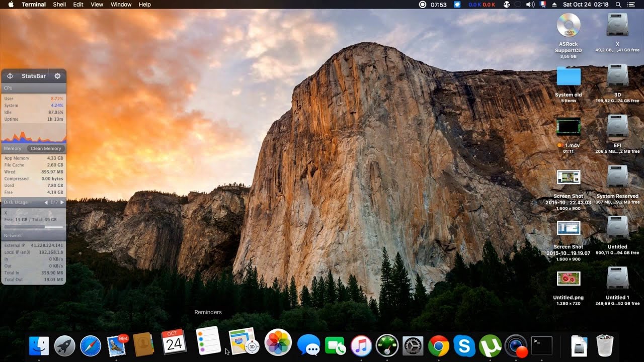Select EFI drive on desktop
The image size is (644, 362).
pyautogui.click(x=617, y=126)
